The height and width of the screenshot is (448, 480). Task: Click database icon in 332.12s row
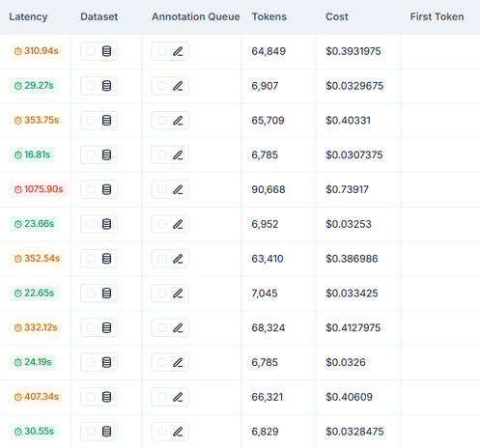pyautogui.click(x=106, y=327)
